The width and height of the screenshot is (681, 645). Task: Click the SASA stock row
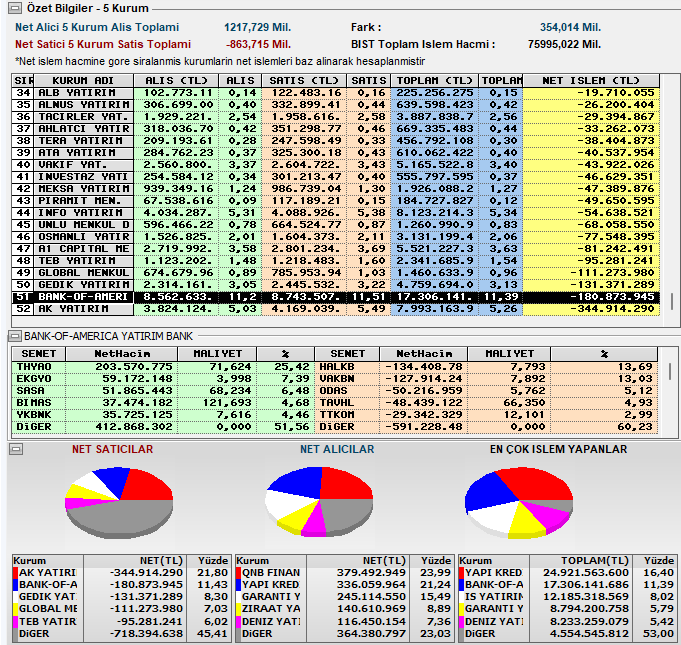pyautogui.click(x=163, y=391)
